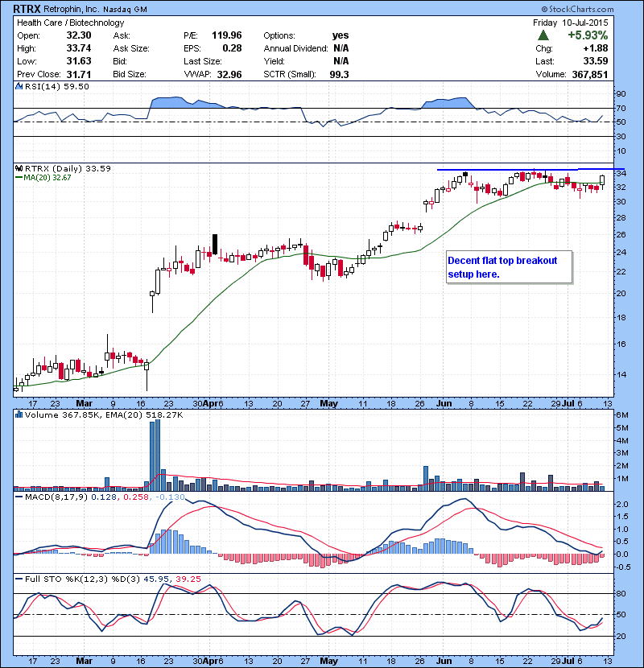Click the tall black candle near Apr 6
The image size is (644, 668).
pyautogui.click(x=215, y=244)
